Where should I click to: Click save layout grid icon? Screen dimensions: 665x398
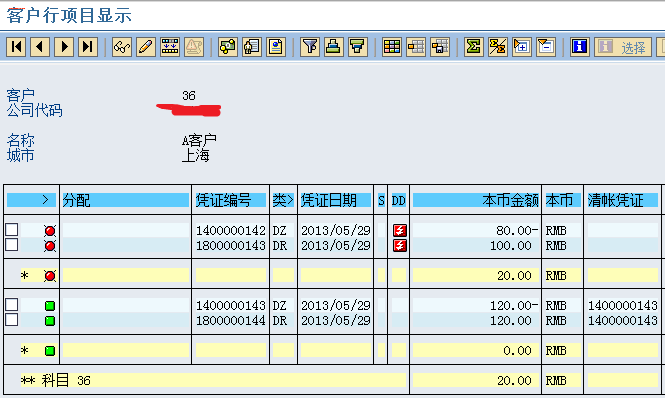[440, 47]
